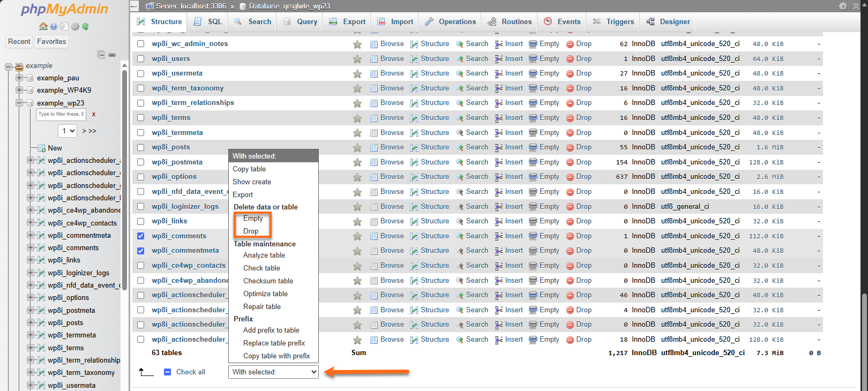868x391 pixels.
Task: Uncheck the wp8i_comments table checkbox
Action: tap(140, 236)
